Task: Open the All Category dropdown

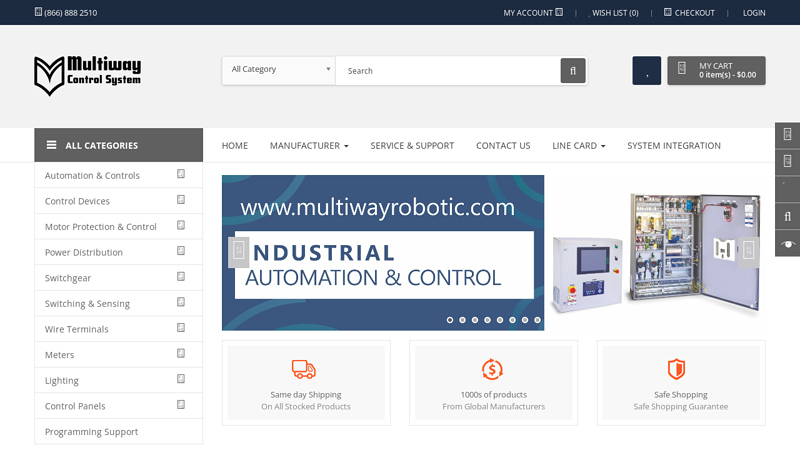Action: [x=279, y=70]
